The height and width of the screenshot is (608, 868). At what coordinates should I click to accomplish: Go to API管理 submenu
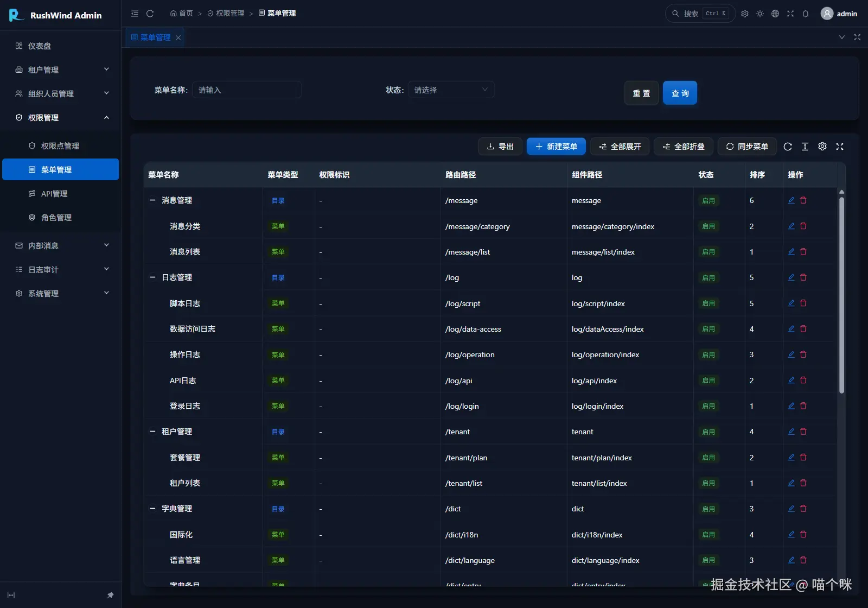[61, 193]
